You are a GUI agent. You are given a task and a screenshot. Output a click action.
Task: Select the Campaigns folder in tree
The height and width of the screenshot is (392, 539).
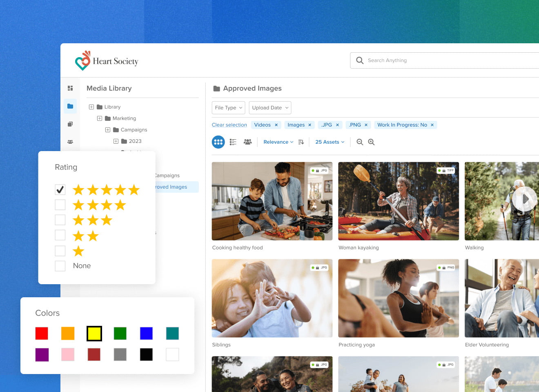(134, 130)
